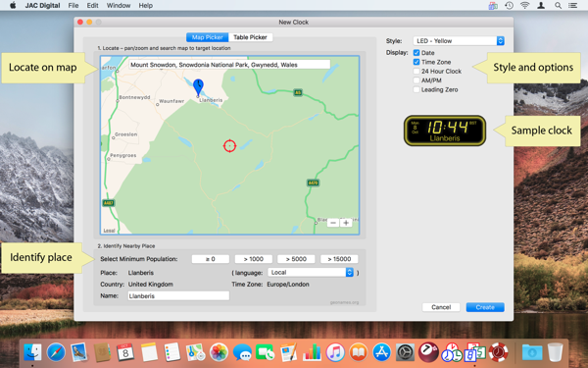This screenshot has width=588, height=368.
Task: Zoom in the map with plus button
Action: 346,223
